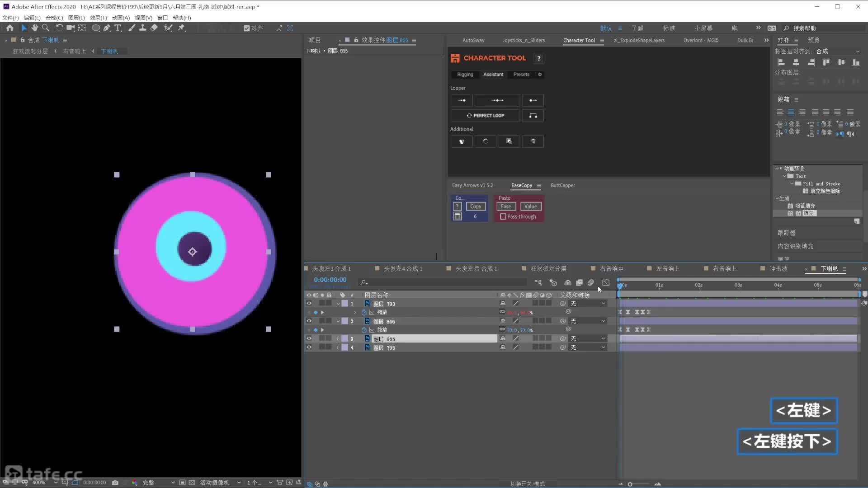The width and height of the screenshot is (868, 488).
Task: Take snapshot with camera icon
Action: click(x=115, y=483)
